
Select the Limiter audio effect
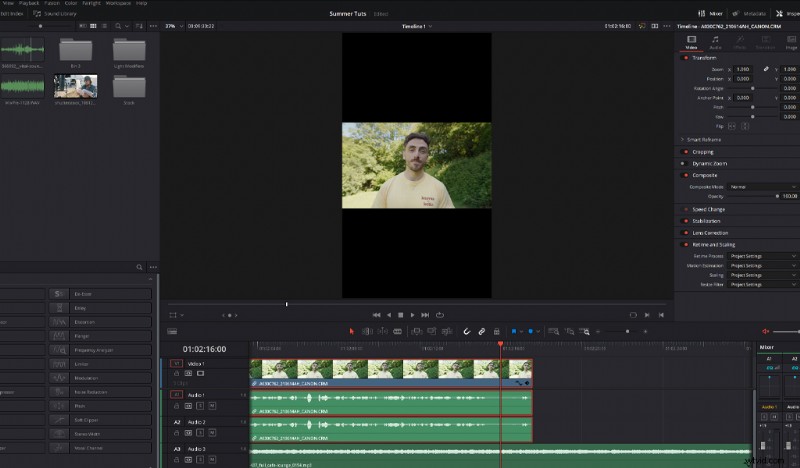[101, 364]
